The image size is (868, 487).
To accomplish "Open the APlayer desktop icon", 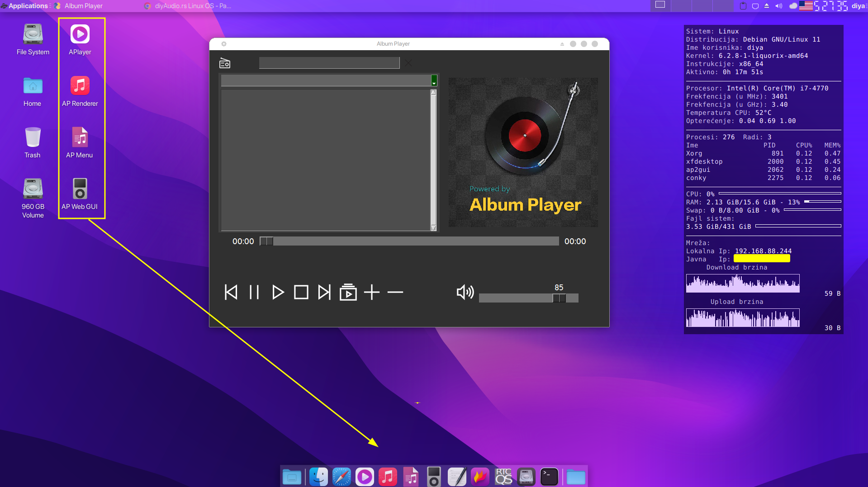I will [x=80, y=40].
